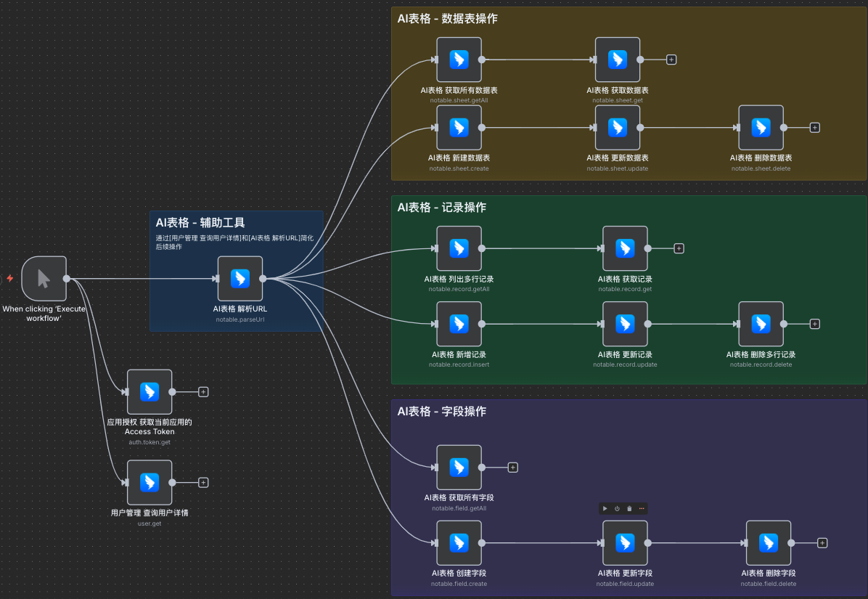This screenshot has width=868, height=599.
Task: Select the 用户管理 查询用户详情 node
Action: pyautogui.click(x=150, y=483)
